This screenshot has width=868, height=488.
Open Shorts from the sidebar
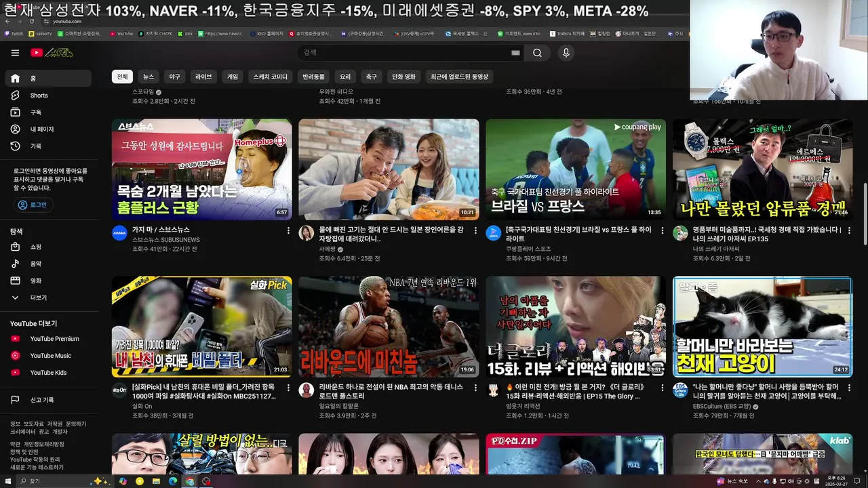click(x=47, y=96)
